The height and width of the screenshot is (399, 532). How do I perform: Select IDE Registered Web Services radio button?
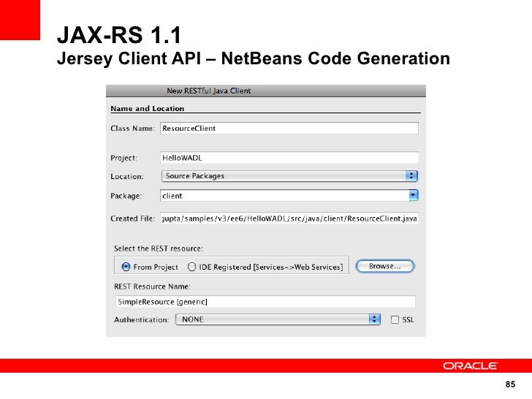click(x=191, y=267)
